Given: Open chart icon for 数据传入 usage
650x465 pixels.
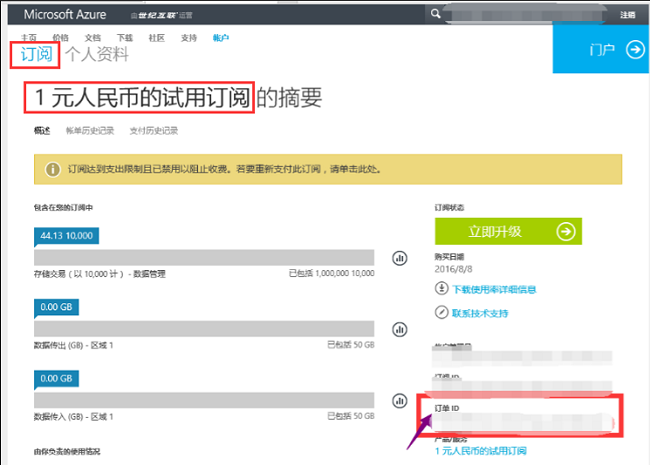Looking at the screenshot, I should [x=399, y=399].
